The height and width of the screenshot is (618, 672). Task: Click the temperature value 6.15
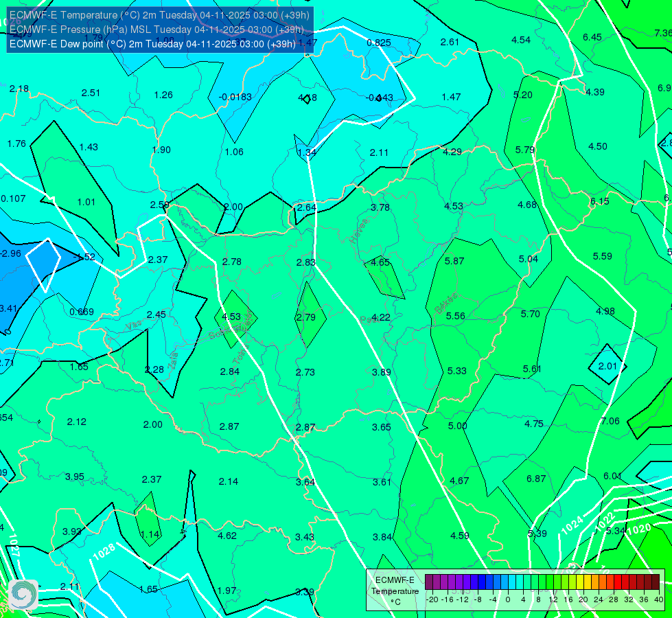click(x=599, y=202)
